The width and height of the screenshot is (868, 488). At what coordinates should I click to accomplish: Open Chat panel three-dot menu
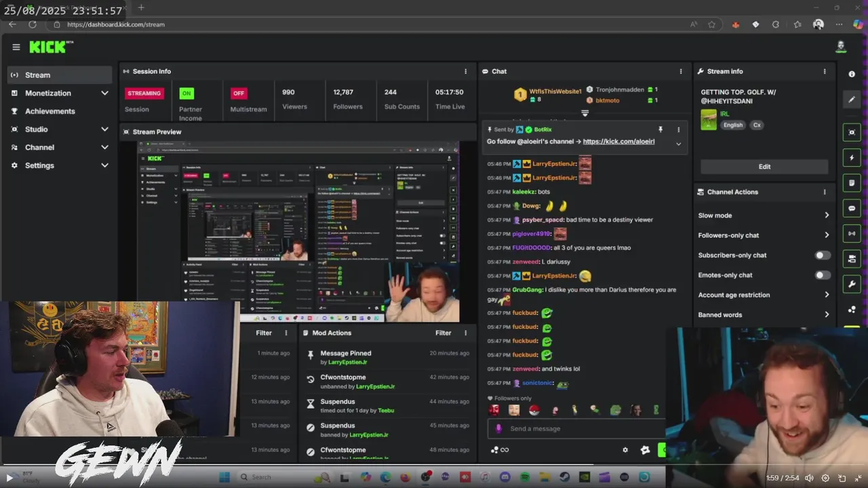(x=681, y=71)
